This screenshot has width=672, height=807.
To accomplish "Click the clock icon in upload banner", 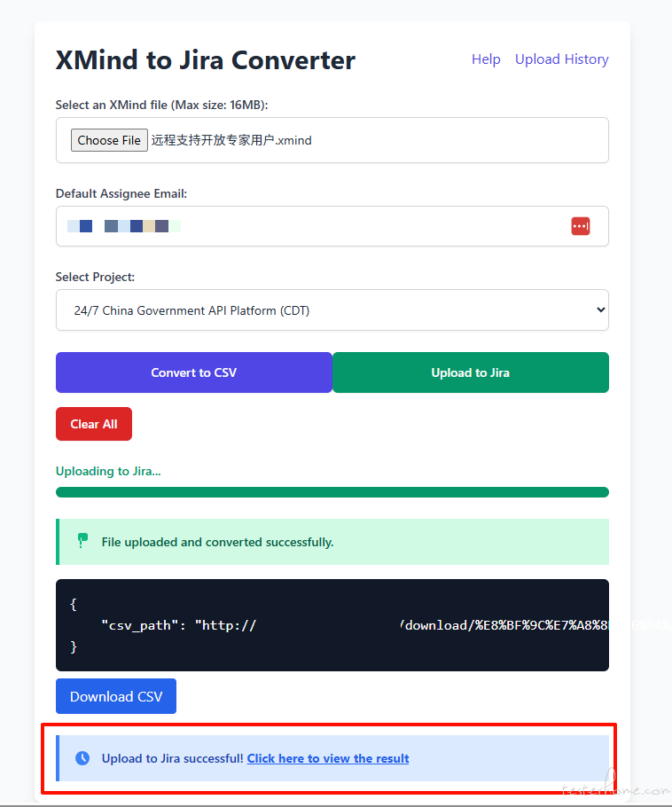I will click(82, 758).
